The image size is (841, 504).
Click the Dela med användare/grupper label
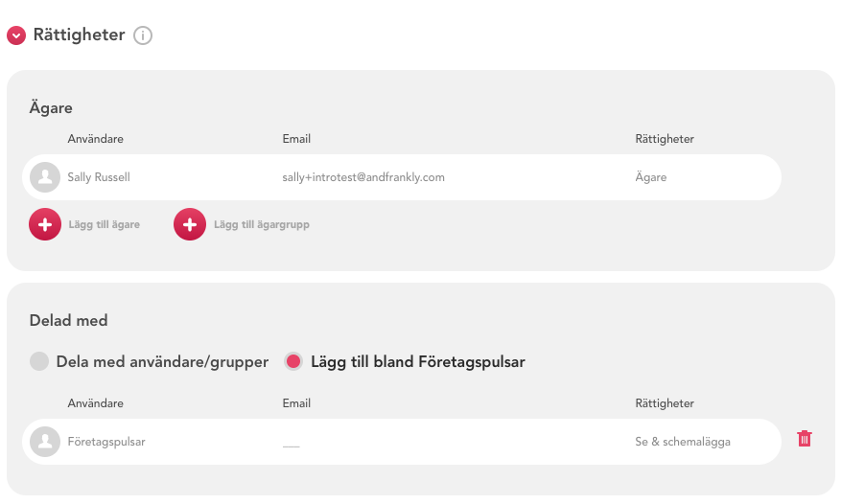point(162,362)
